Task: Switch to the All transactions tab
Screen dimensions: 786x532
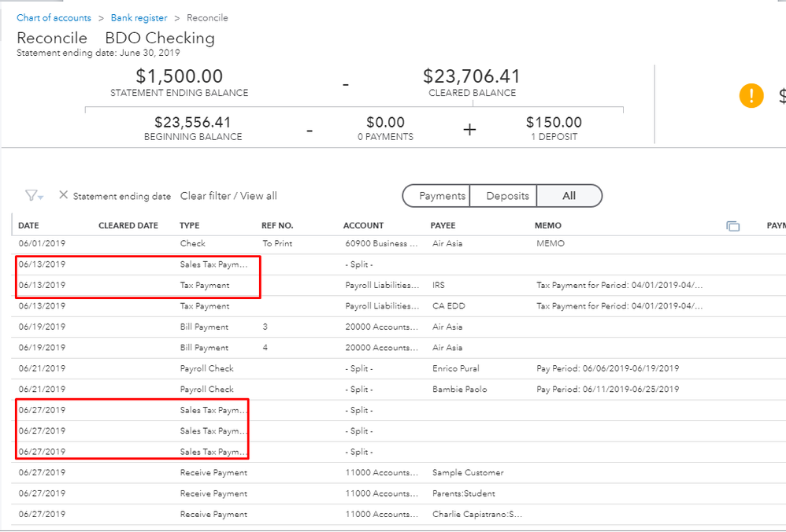Action: pos(569,196)
